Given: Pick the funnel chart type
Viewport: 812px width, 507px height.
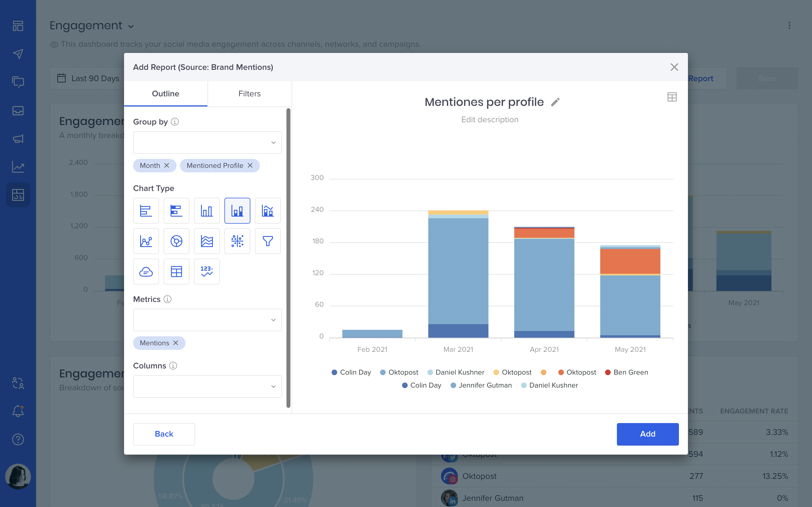Looking at the screenshot, I should coord(267,241).
